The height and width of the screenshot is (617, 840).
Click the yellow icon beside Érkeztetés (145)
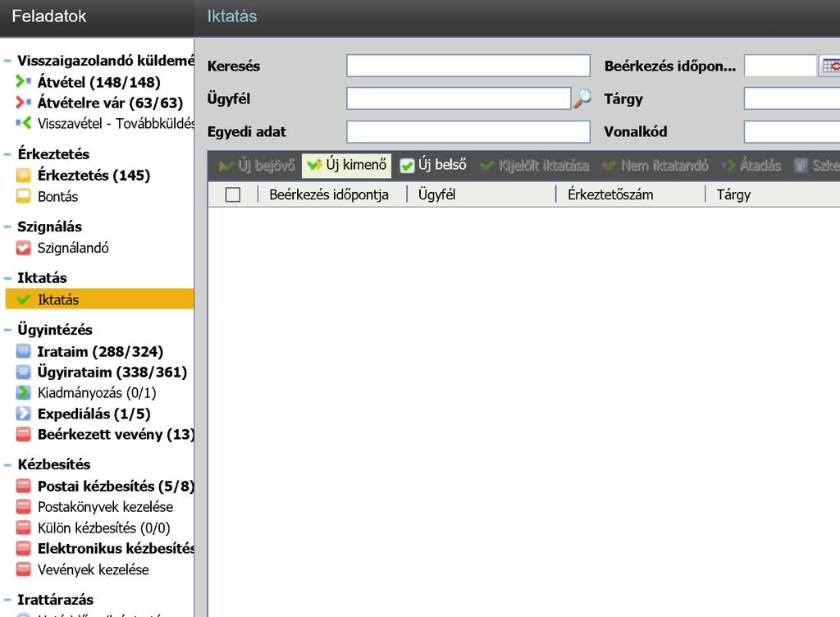23,175
